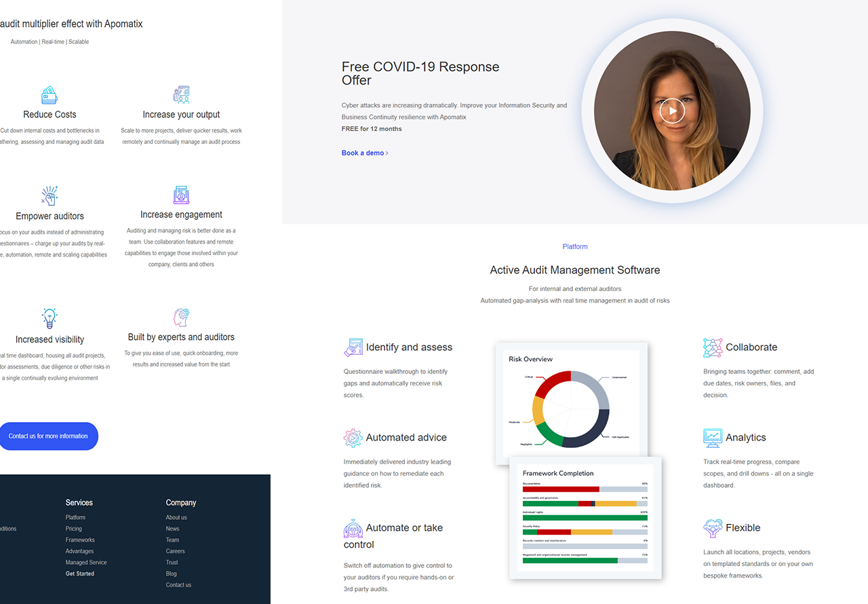This screenshot has width=868, height=604.
Task: Click the Automated advice gear icon
Action: point(353,438)
